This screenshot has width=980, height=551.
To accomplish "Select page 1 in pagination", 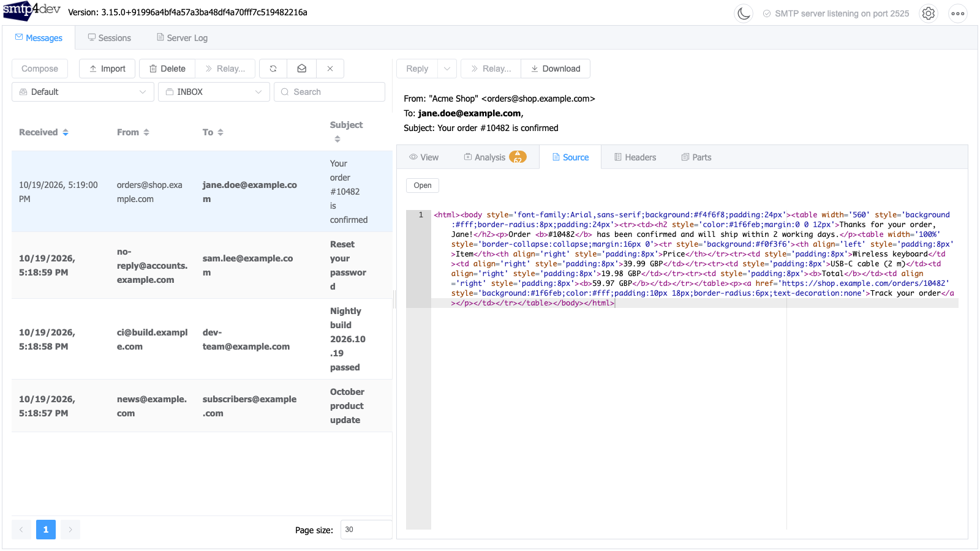I will (x=46, y=530).
